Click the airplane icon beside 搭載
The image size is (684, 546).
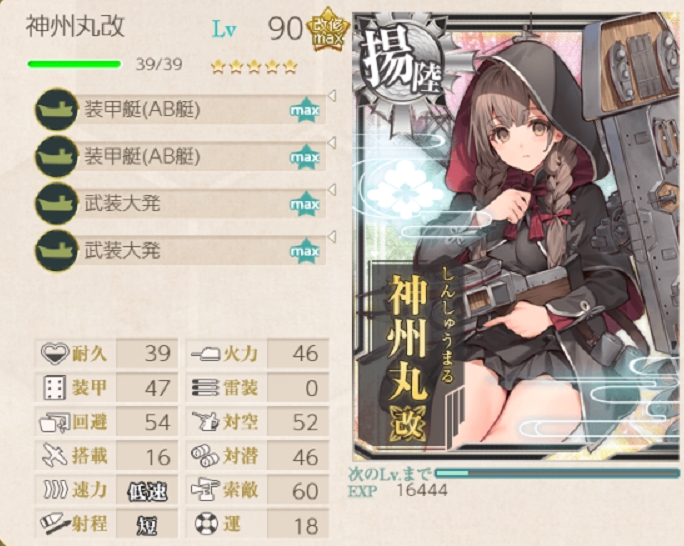tap(55, 456)
